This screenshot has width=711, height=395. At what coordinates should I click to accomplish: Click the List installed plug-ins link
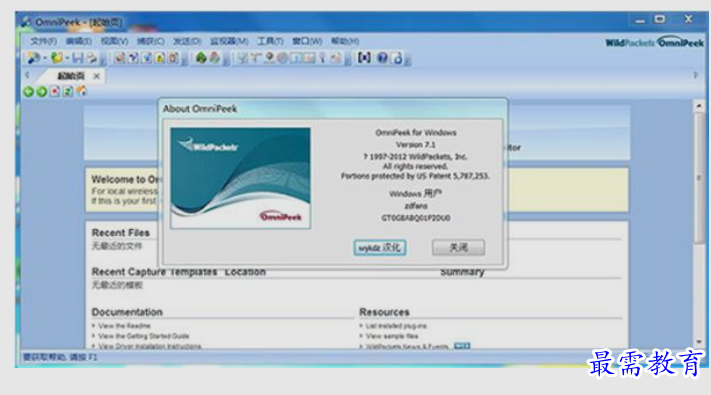[396, 326]
